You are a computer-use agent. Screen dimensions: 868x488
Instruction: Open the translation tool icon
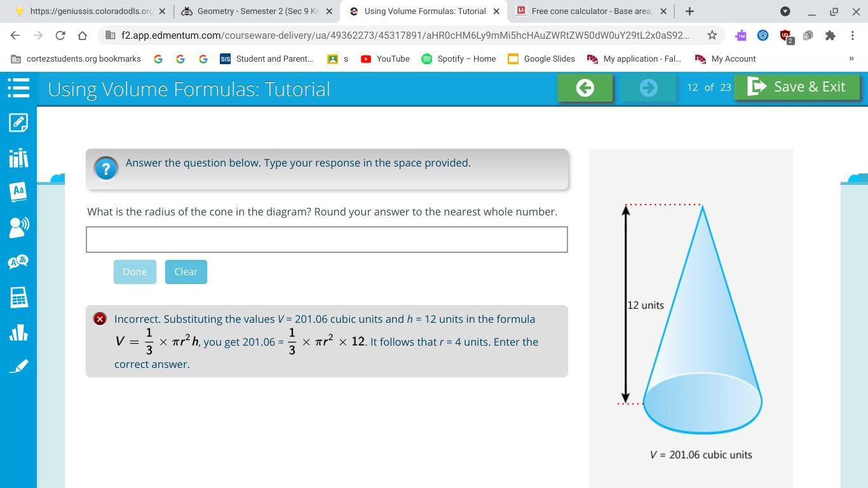pos(18,262)
